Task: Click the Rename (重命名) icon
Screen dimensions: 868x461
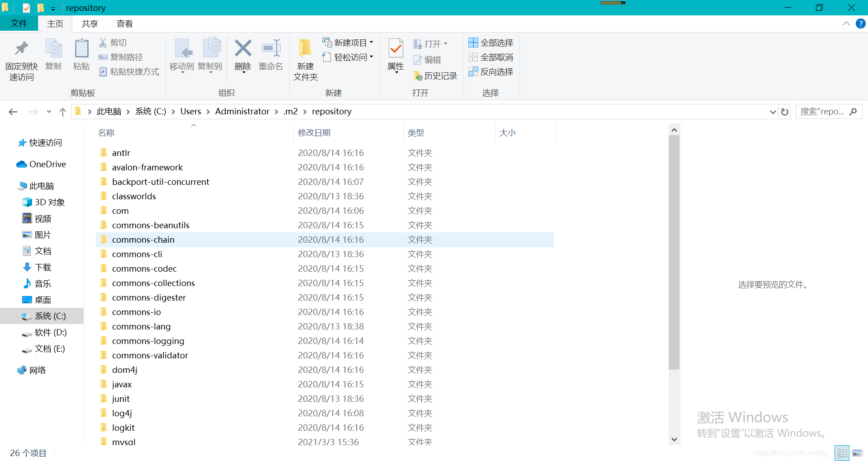Action: 271,48
